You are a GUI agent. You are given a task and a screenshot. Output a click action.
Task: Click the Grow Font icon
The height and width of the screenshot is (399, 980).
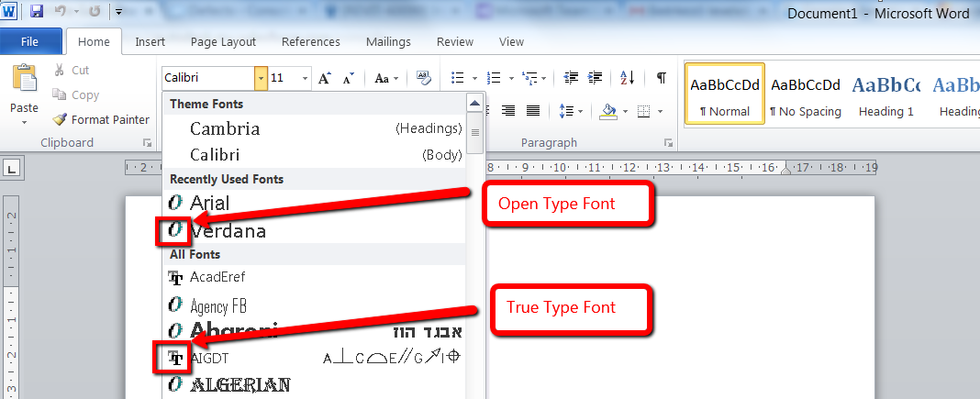[x=325, y=78]
